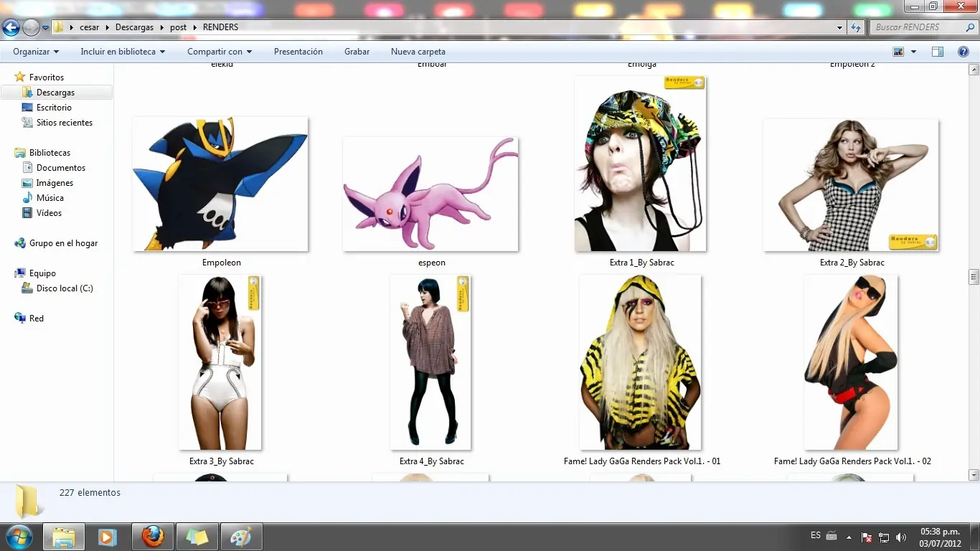Click the scrollbar down arrow
Viewport: 980px width, 551px height.
point(974,475)
